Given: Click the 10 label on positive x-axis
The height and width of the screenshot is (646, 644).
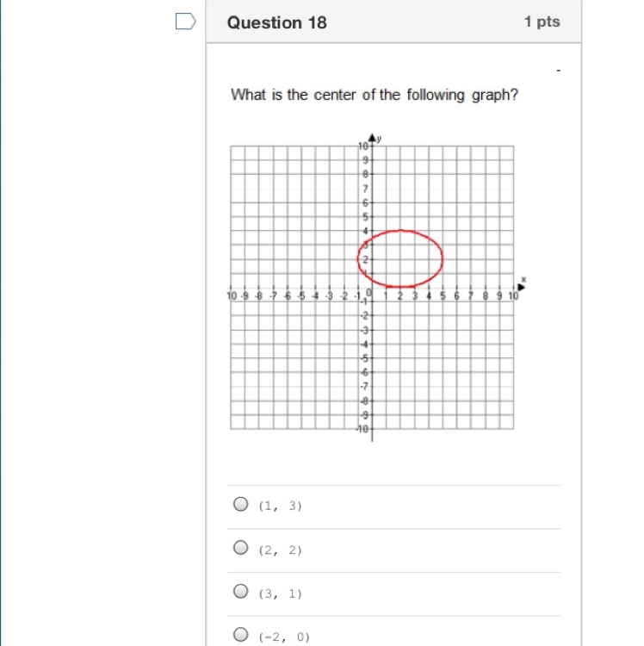Looking at the screenshot, I should coord(513,295).
